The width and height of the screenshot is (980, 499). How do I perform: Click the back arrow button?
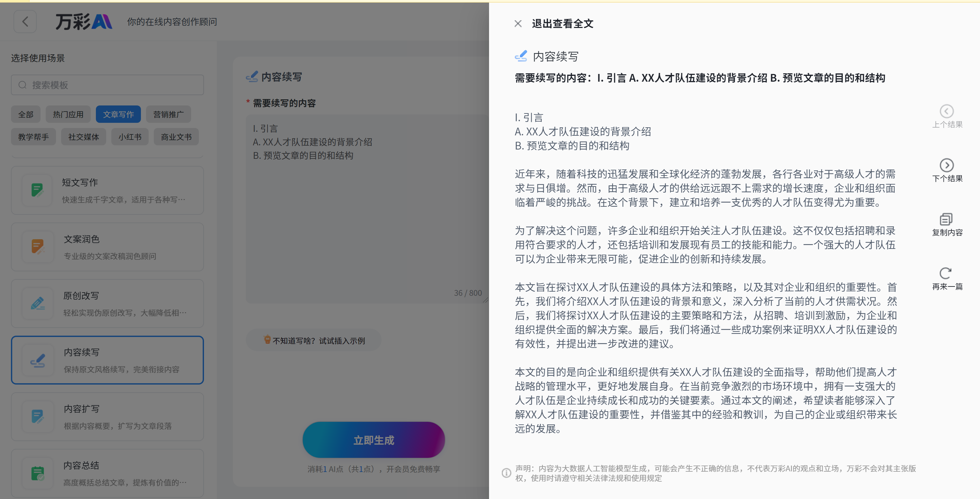[x=25, y=22]
